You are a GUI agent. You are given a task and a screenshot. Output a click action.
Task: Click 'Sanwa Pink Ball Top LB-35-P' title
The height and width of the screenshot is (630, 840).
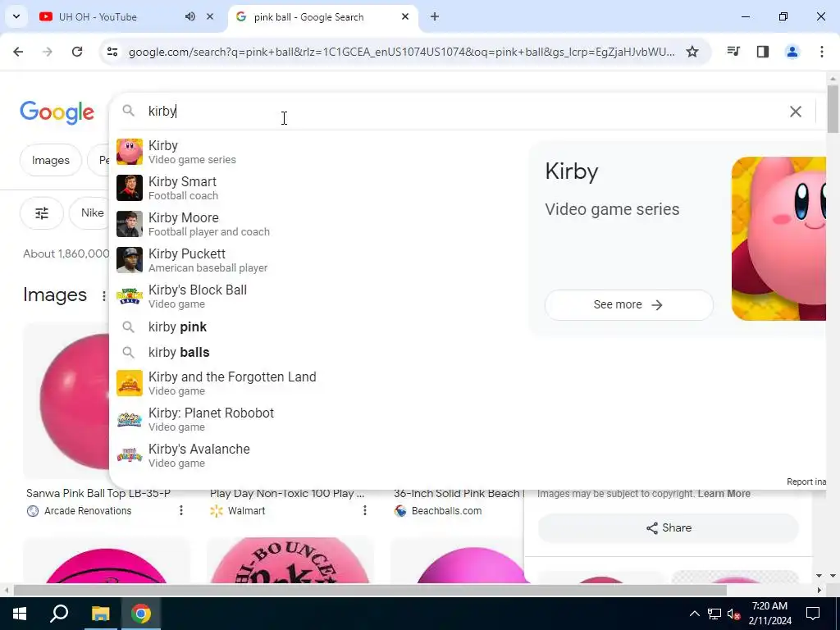click(98, 493)
